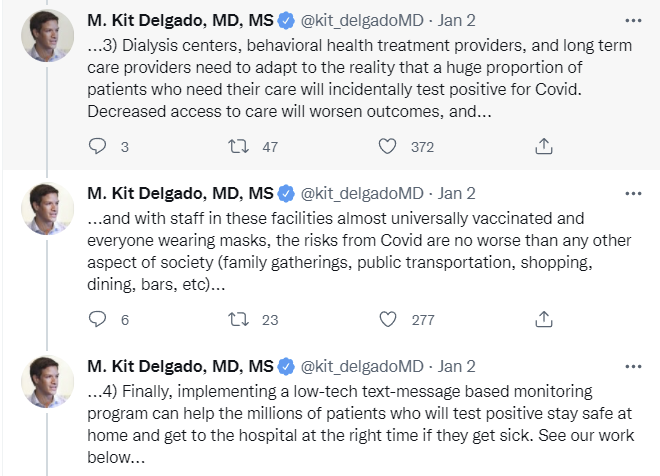Open more options on second tweet
Viewport: 660px width, 476px height.
click(x=633, y=194)
